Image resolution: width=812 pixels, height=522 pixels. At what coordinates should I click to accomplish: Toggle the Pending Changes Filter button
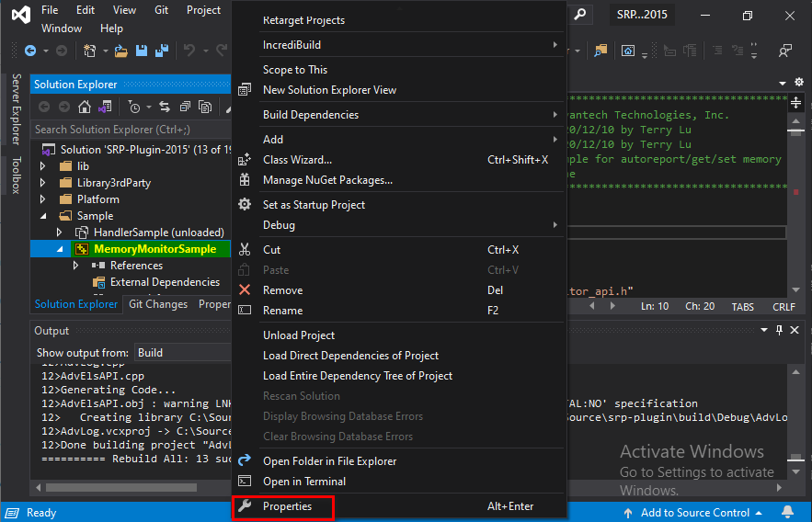point(134,108)
